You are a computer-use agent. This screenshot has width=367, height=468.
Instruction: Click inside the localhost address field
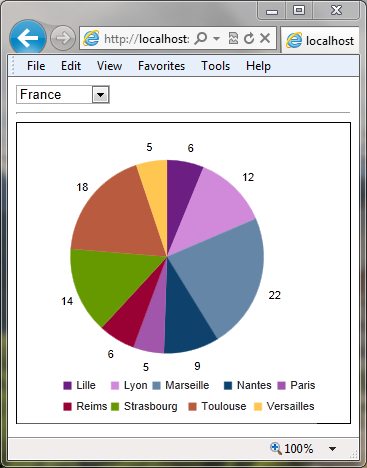[147, 39]
